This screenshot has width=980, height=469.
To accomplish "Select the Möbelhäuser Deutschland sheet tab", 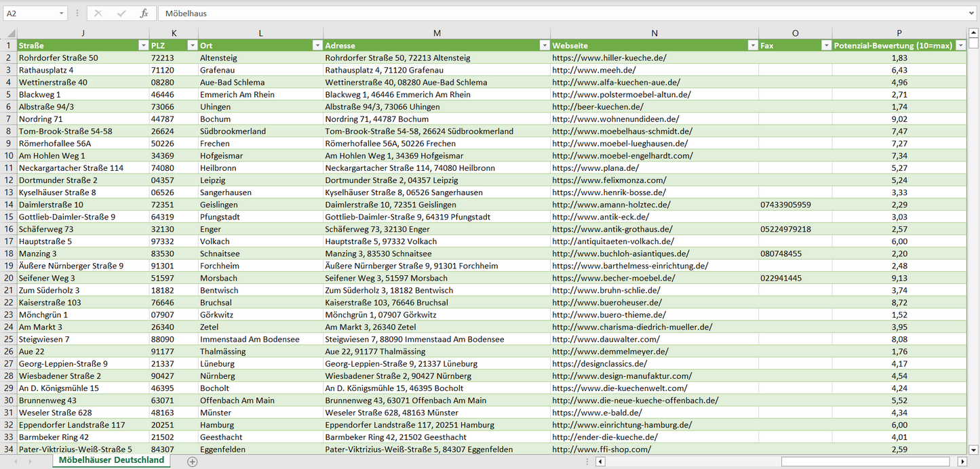I will 111,460.
